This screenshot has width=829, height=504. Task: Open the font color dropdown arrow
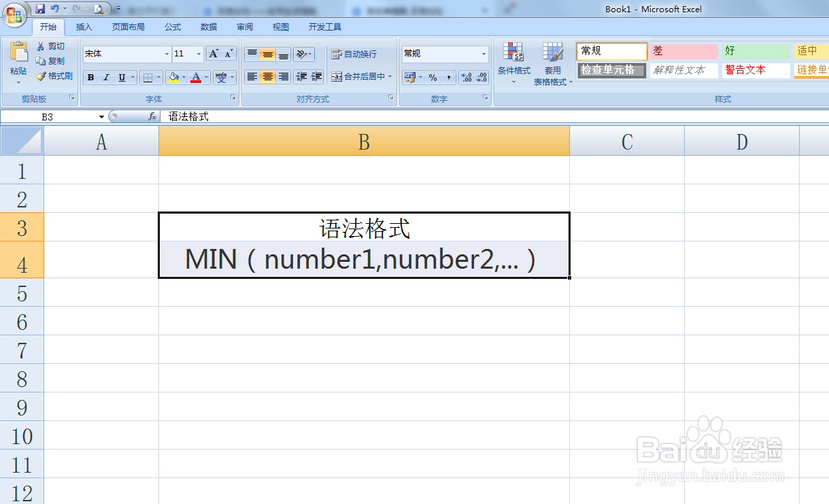pos(207,78)
